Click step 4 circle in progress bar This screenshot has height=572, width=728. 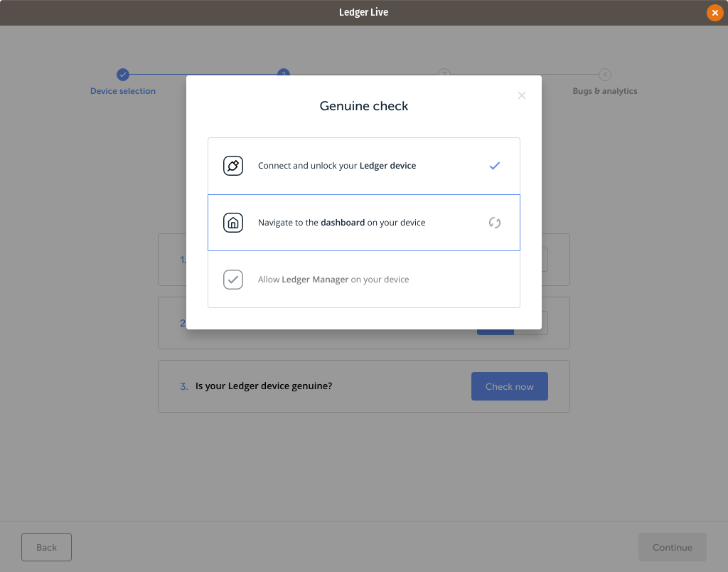click(x=604, y=75)
